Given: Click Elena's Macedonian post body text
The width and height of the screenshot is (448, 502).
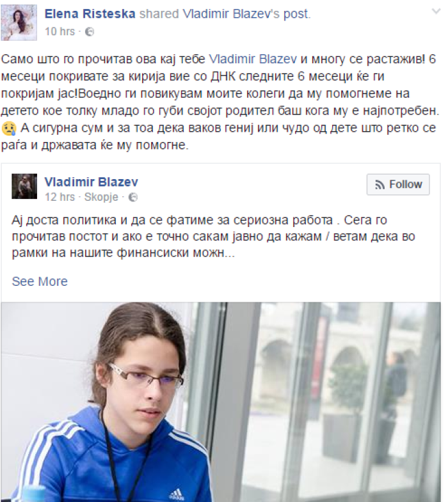Looking at the screenshot, I should (220, 102).
